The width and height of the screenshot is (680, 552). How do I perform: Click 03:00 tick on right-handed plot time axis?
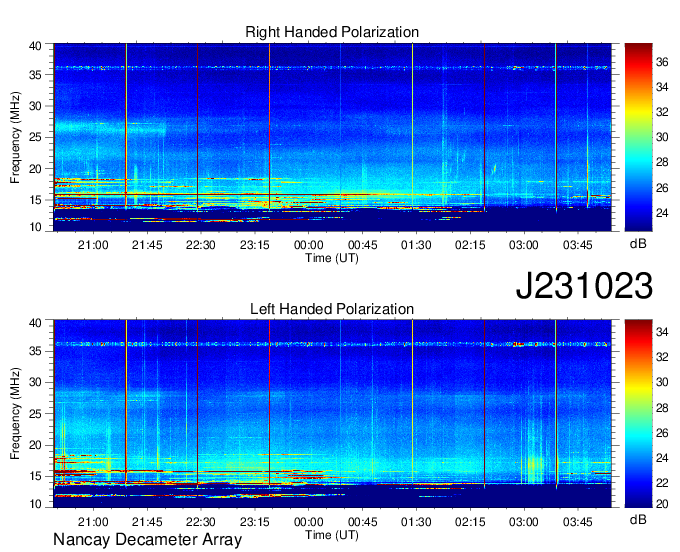[x=524, y=245]
